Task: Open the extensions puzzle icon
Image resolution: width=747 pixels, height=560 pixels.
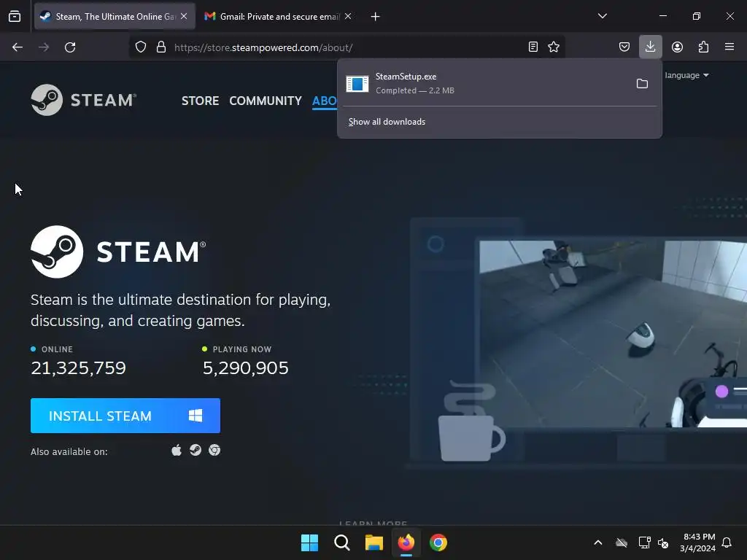Action: (x=703, y=47)
